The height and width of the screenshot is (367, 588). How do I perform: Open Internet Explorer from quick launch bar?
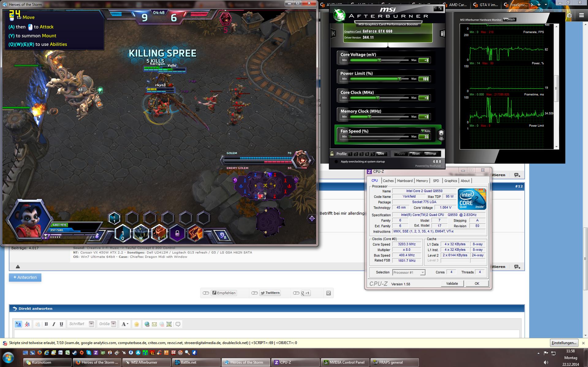(x=47, y=353)
